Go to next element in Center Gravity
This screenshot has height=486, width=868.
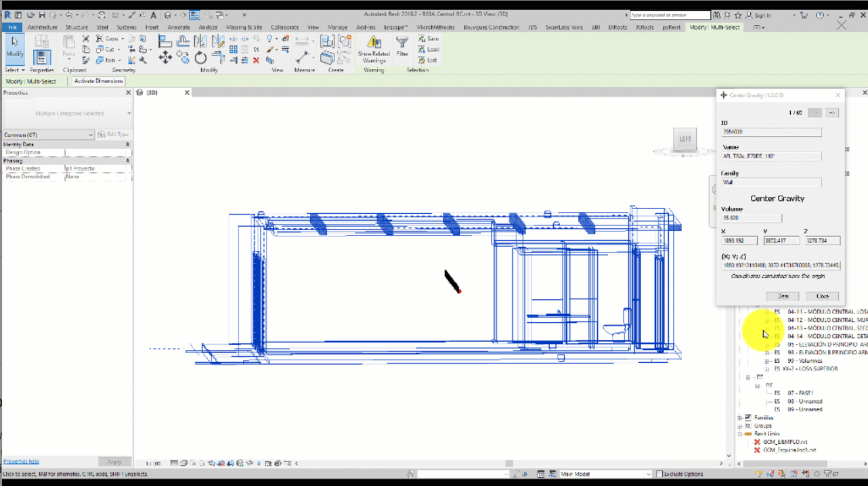pyautogui.click(x=833, y=113)
